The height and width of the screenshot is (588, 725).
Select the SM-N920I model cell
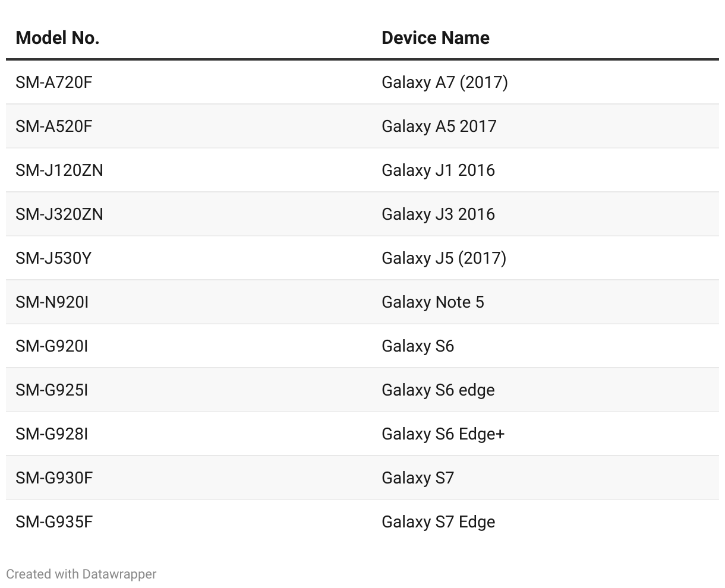pos(52,302)
